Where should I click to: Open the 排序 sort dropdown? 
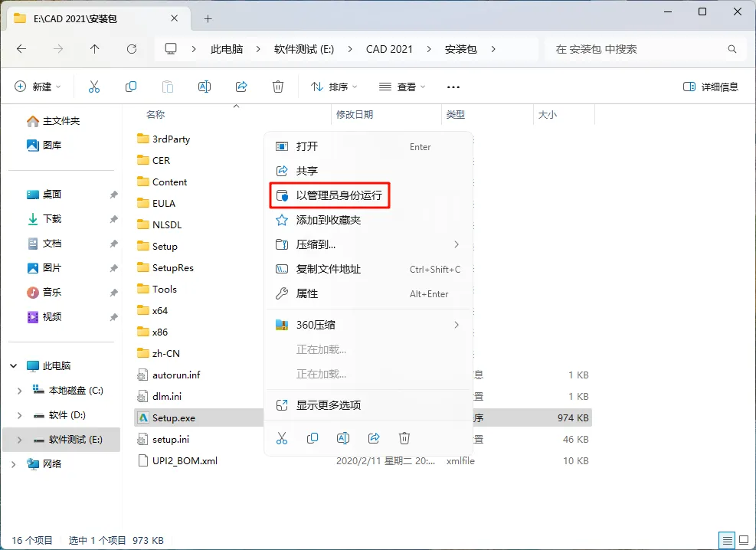click(x=334, y=87)
